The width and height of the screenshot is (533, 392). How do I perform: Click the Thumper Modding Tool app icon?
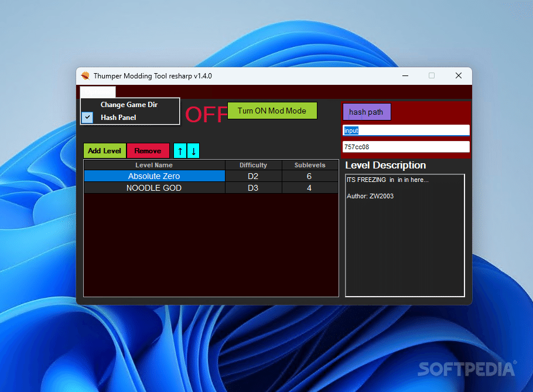pyautogui.click(x=86, y=75)
